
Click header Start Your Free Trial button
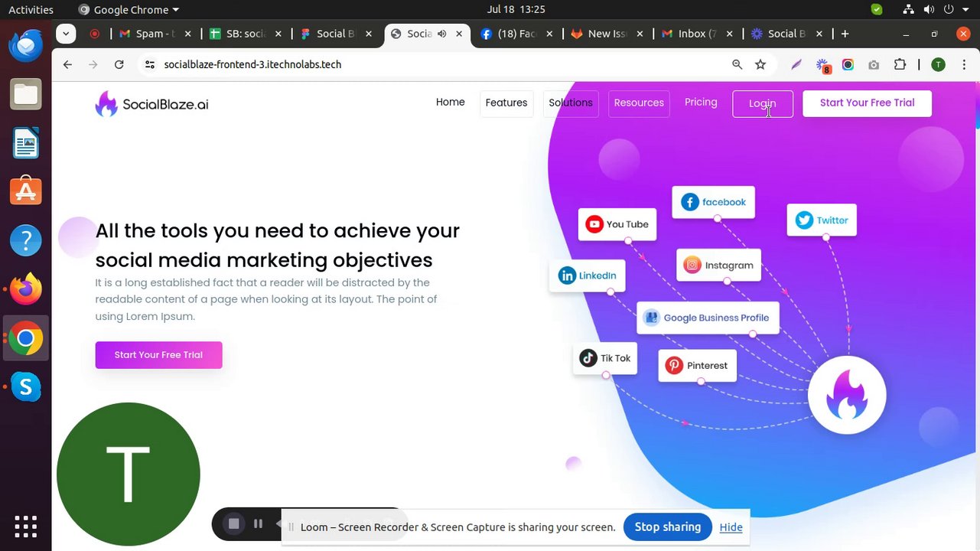pos(867,103)
